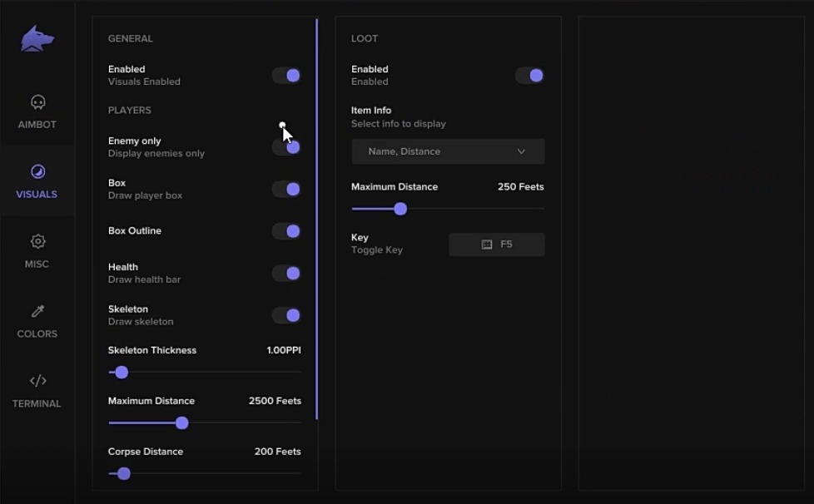The image size is (814, 504).
Task: Switch off the Loot Enabled toggle
Action: coord(529,76)
